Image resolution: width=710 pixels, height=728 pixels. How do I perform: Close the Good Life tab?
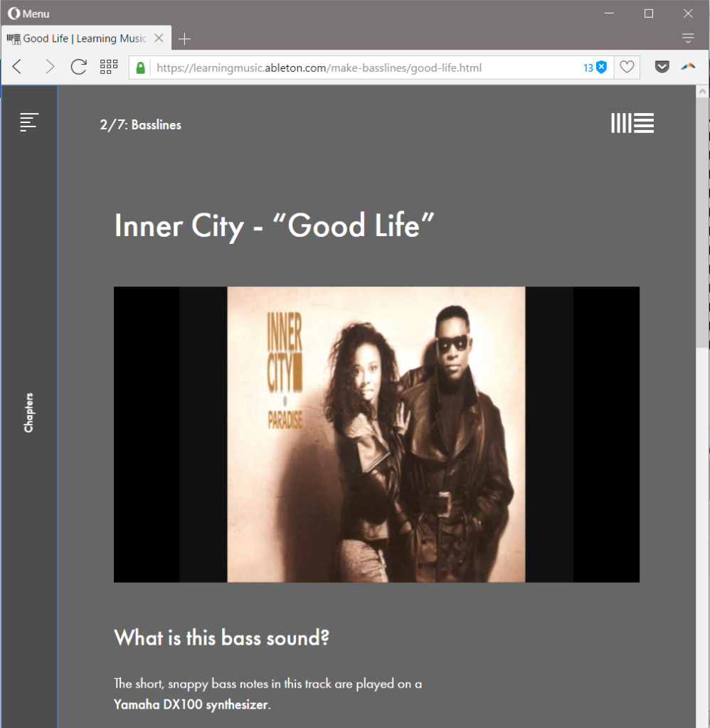(159, 38)
